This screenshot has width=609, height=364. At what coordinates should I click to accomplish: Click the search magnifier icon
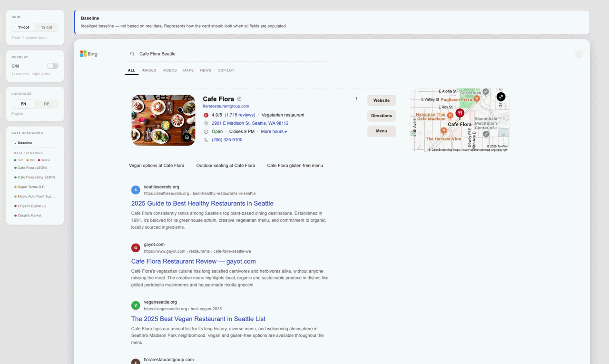coord(132,54)
